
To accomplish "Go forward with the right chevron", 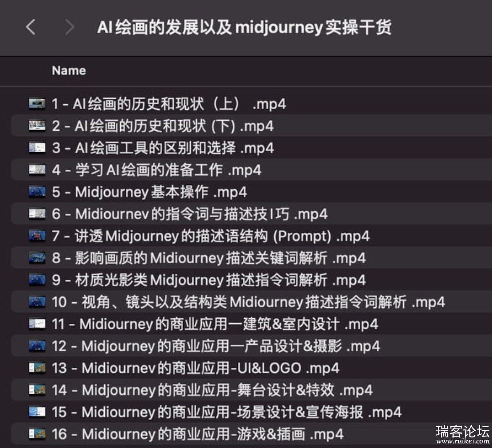I will point(70,27).
